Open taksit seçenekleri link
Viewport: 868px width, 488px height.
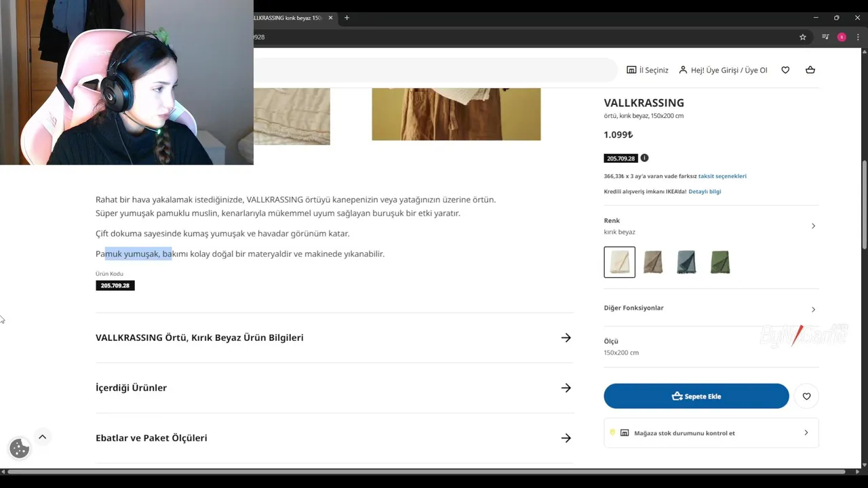(722, 176)
